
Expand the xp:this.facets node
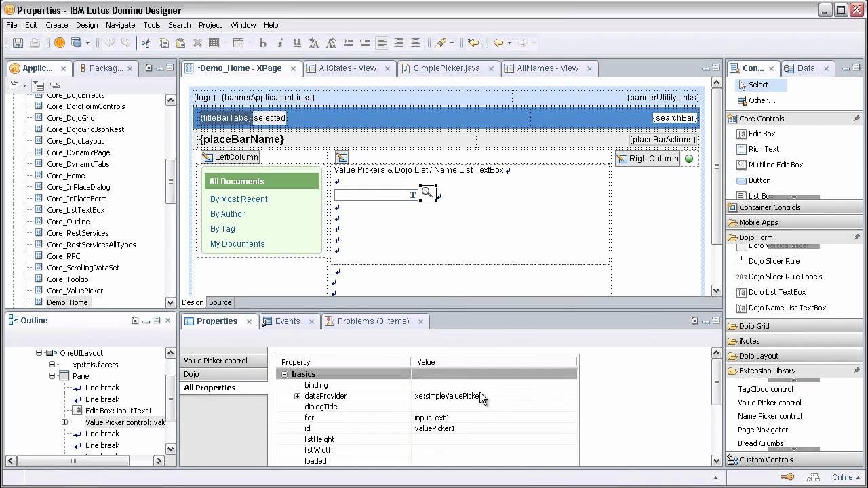[x=52, y=365]
